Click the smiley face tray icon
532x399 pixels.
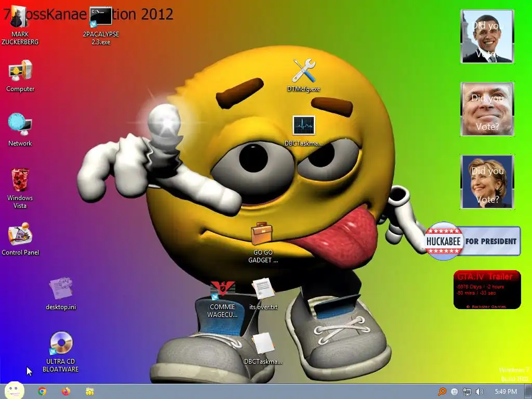point(454,392)
